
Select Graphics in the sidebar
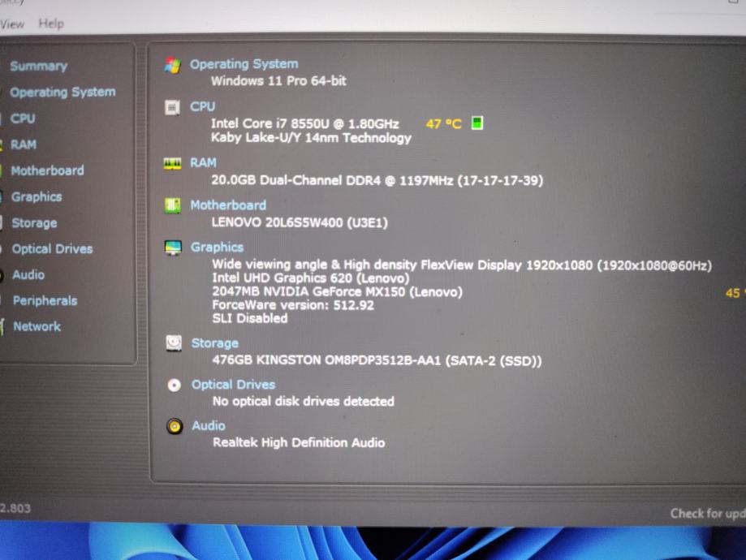pos(37,196)
